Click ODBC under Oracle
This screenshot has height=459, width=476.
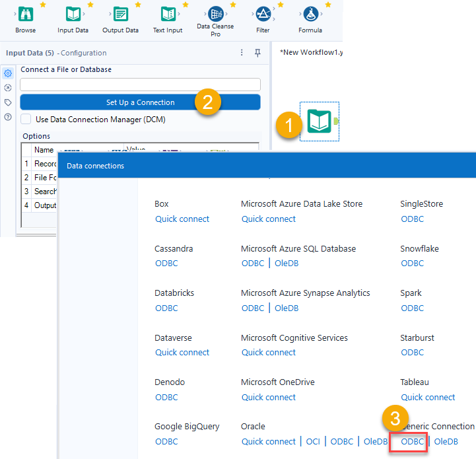tap(342, 441)
